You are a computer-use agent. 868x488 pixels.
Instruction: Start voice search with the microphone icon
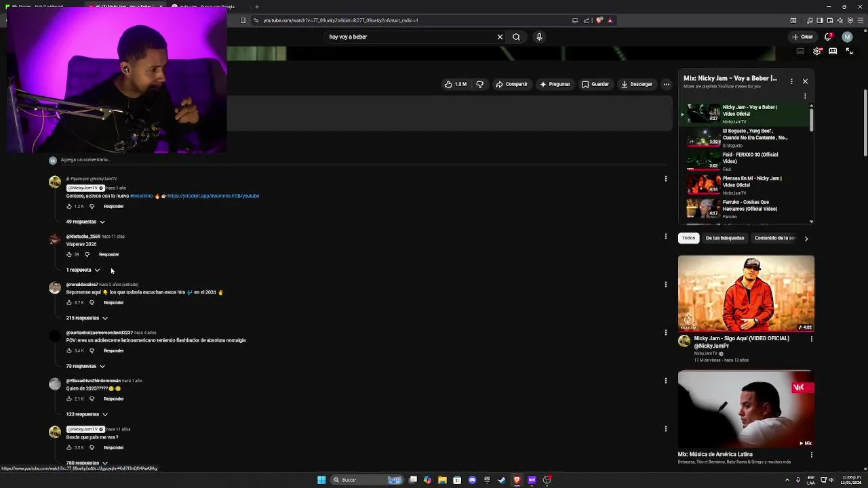(539, 37)
